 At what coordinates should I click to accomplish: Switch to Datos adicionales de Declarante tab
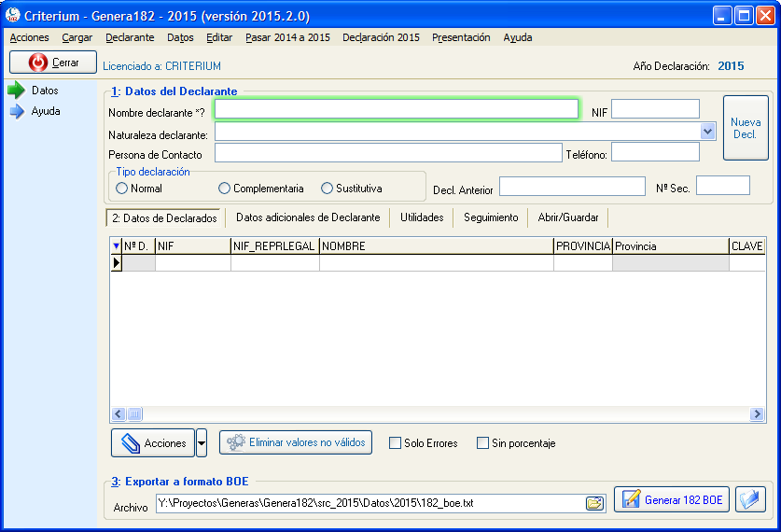tap(308, 217)
